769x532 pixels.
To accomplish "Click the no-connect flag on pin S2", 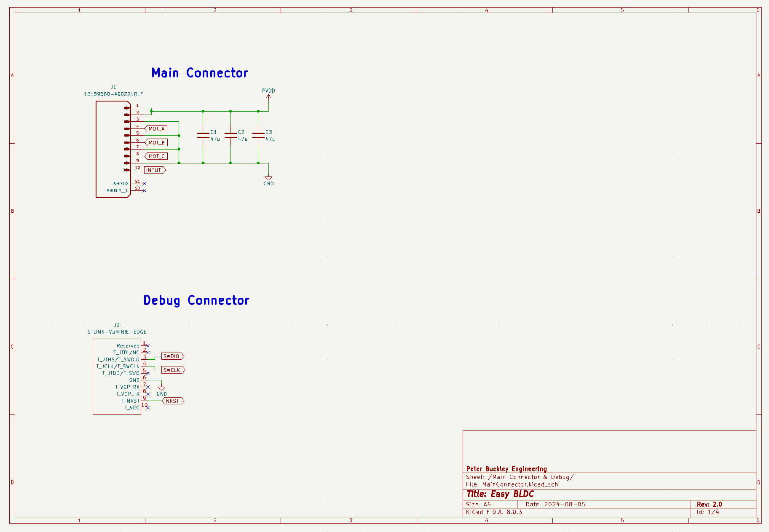I will pyautogui.click(x=144, y=191).
